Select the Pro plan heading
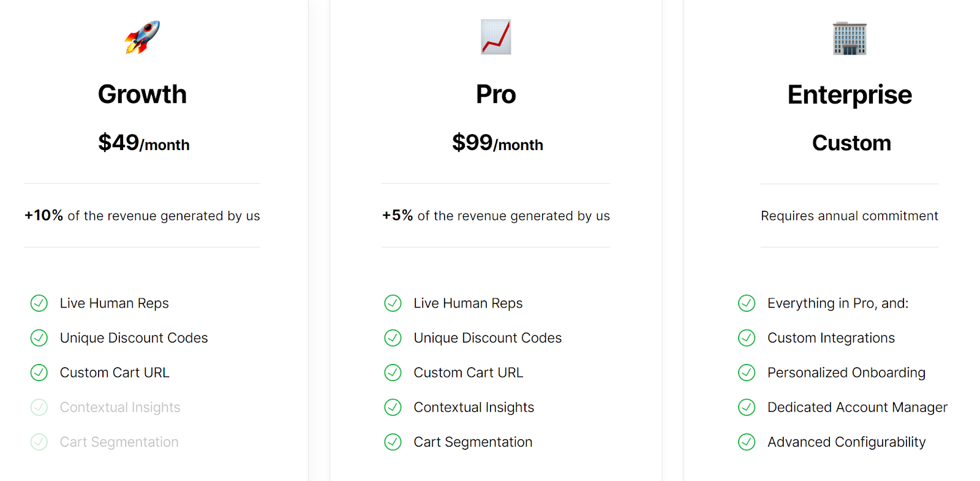The image size is (980, 481). 496,94
